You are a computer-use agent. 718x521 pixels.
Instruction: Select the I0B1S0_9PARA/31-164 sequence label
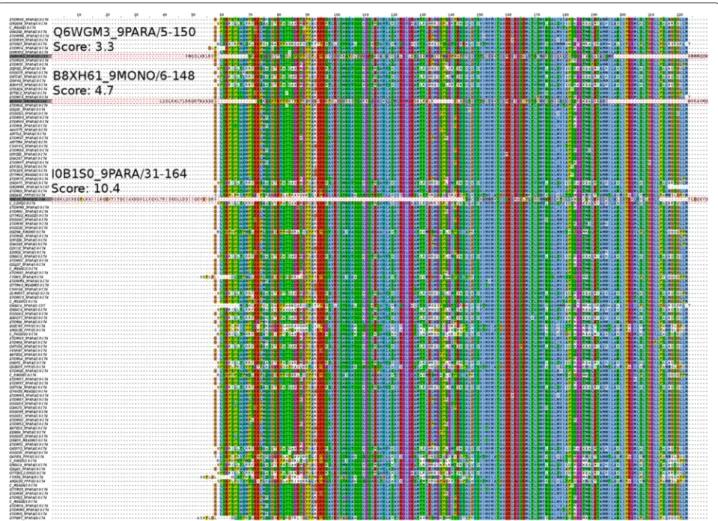click(x=119, y=174)
